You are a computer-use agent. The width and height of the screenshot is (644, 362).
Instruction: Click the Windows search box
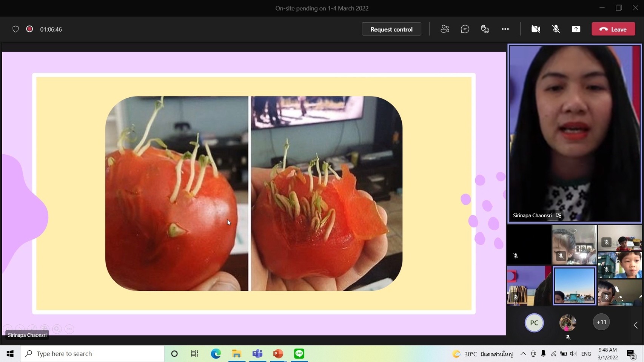(92, 354)
